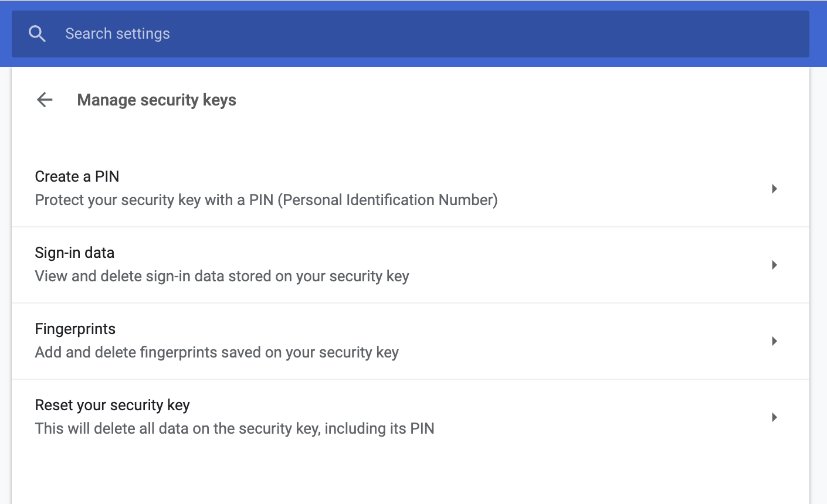The image size is (827, 504).
Task: Click the Sign-in data arrow icon
Action: click(x=774, y=265)
